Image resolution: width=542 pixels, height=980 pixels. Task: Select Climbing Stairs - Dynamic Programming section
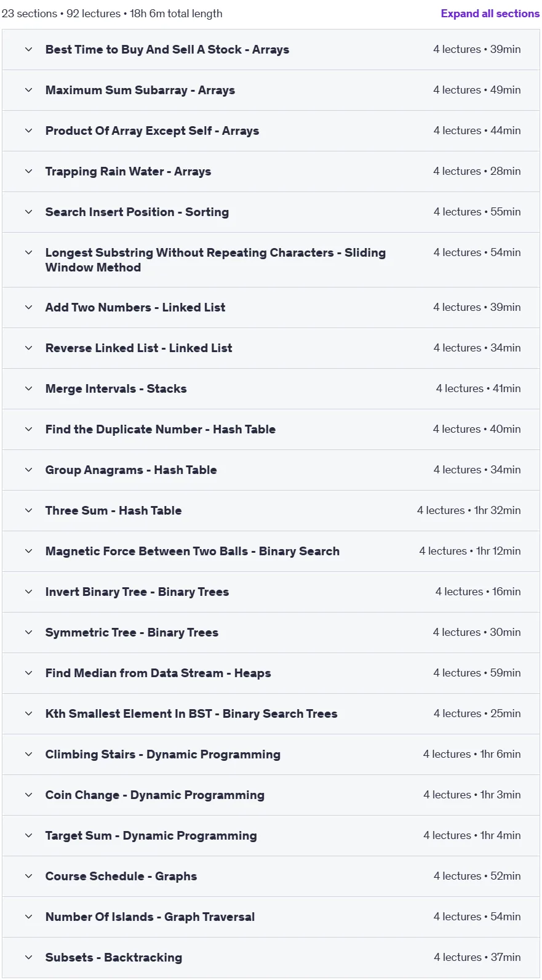[x=271, y=754]
